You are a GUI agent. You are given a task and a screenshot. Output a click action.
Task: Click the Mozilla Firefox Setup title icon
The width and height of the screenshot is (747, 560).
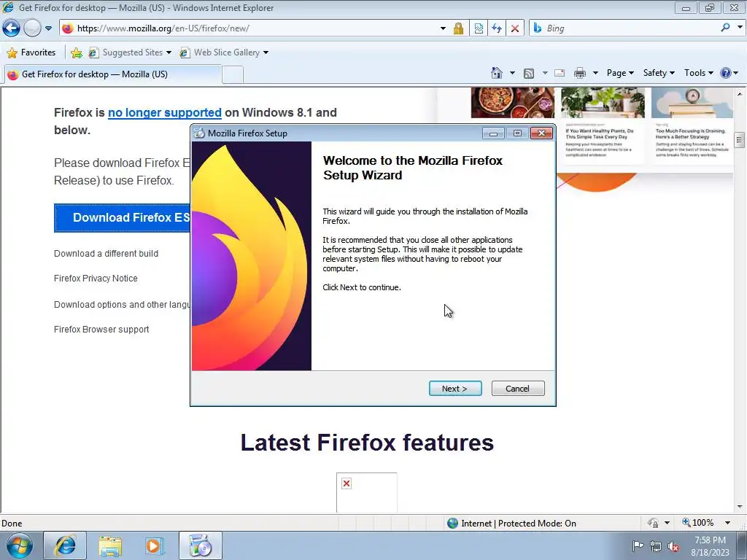coord(199,133)
